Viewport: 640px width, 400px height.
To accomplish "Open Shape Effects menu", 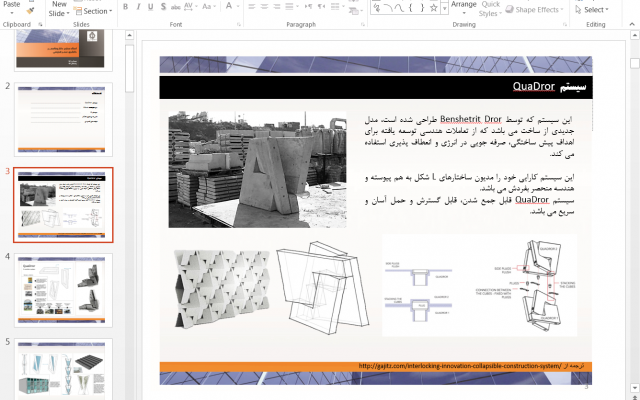I will click(535, 9).
